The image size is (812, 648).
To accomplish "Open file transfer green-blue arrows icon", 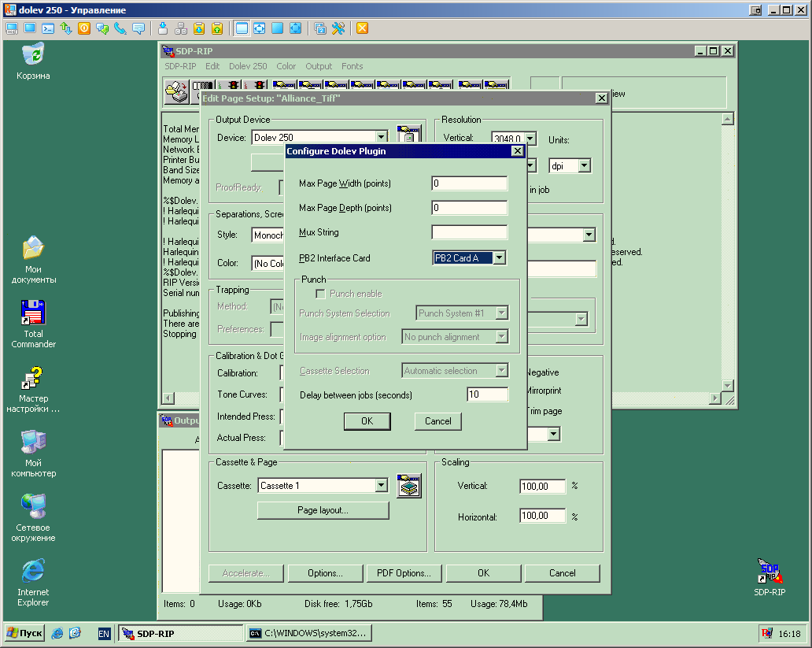I will click(x=66, y=28).
